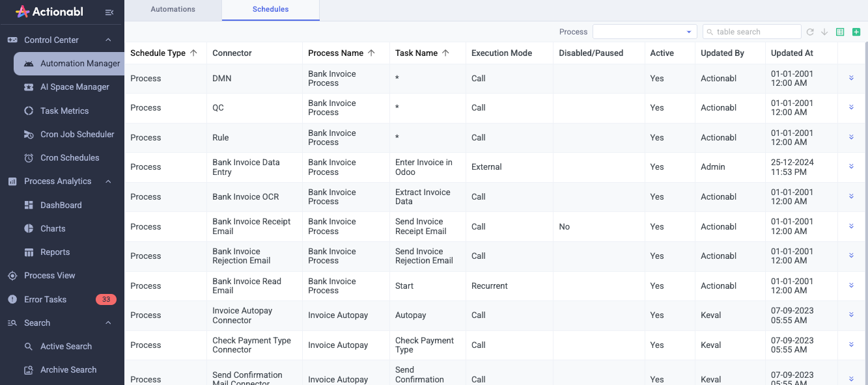Expand the Bank Invoice Read Email row
The image size is (868, 385).
click(x=851, y=285)
